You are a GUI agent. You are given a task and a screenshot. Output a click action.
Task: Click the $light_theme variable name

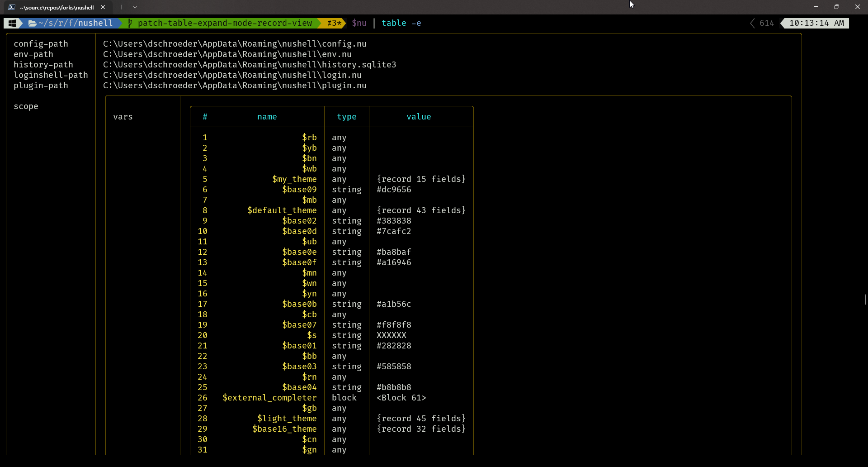(287, 419)
